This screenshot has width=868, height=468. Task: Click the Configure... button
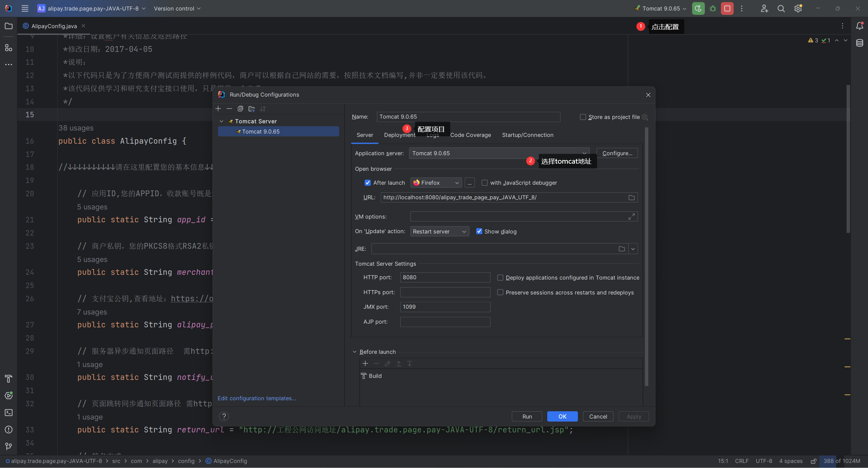pos(617,153)
